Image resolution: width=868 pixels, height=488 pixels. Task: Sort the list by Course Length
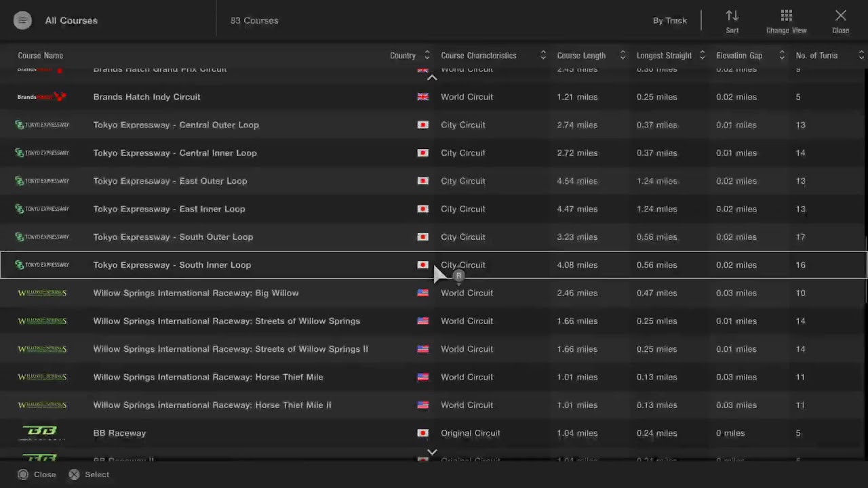click(x=623, y=56)
